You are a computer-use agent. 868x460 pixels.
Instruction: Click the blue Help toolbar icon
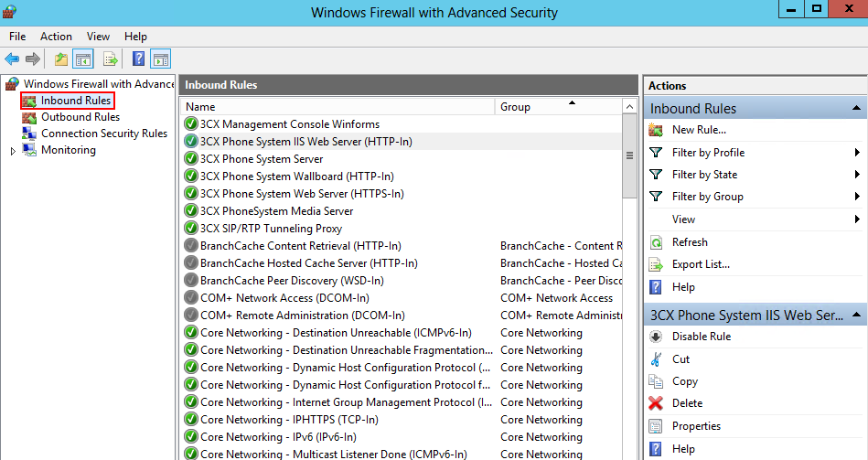click(x=138, y=59)
